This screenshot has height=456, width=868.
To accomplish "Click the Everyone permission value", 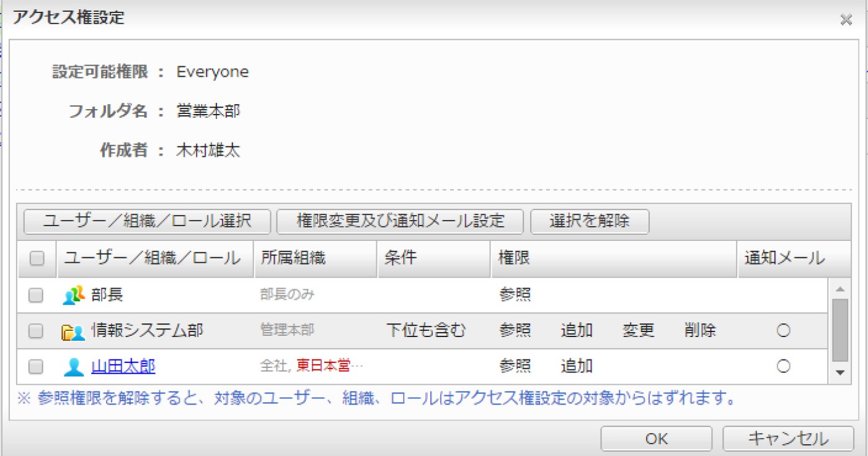I will (213, 72).
